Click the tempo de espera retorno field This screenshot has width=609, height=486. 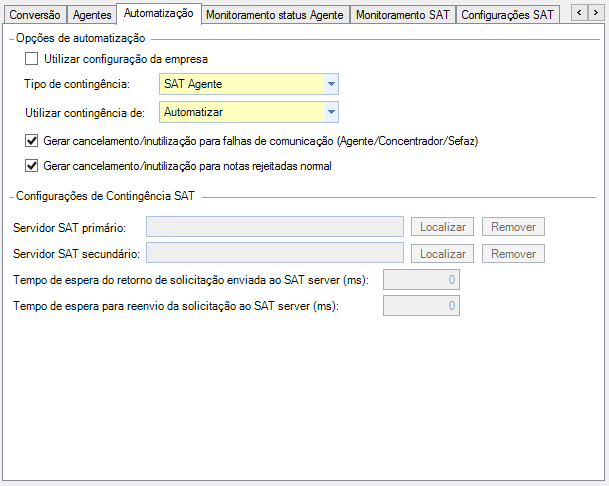coord(421,280)
